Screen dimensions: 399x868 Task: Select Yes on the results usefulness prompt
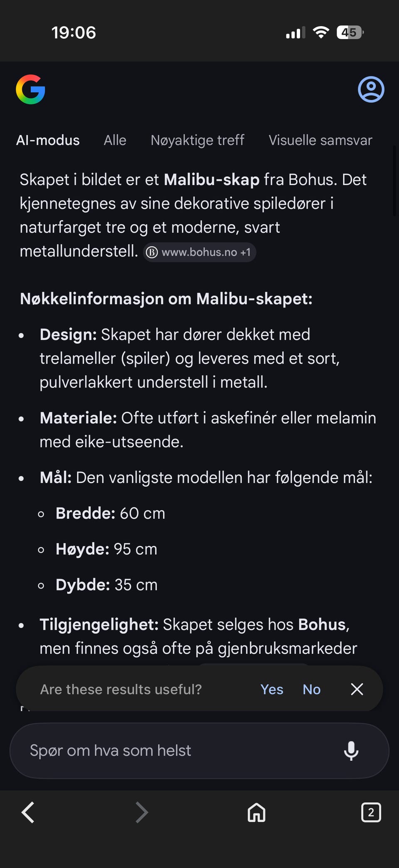click(271, 689)
